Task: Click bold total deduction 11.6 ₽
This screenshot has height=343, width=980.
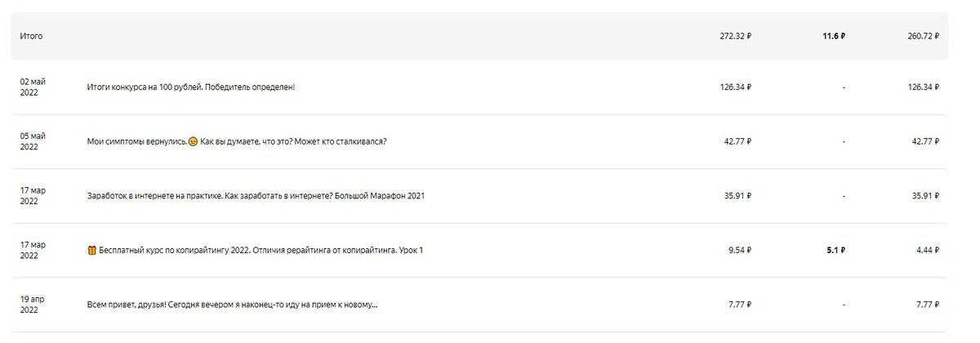Action: coord(834,37)
